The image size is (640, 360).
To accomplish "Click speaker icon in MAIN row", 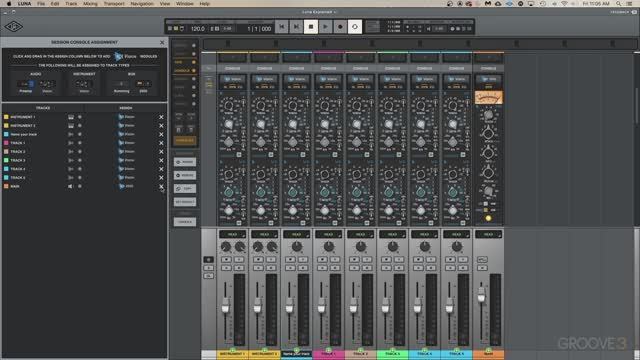I will coord(71,187).
